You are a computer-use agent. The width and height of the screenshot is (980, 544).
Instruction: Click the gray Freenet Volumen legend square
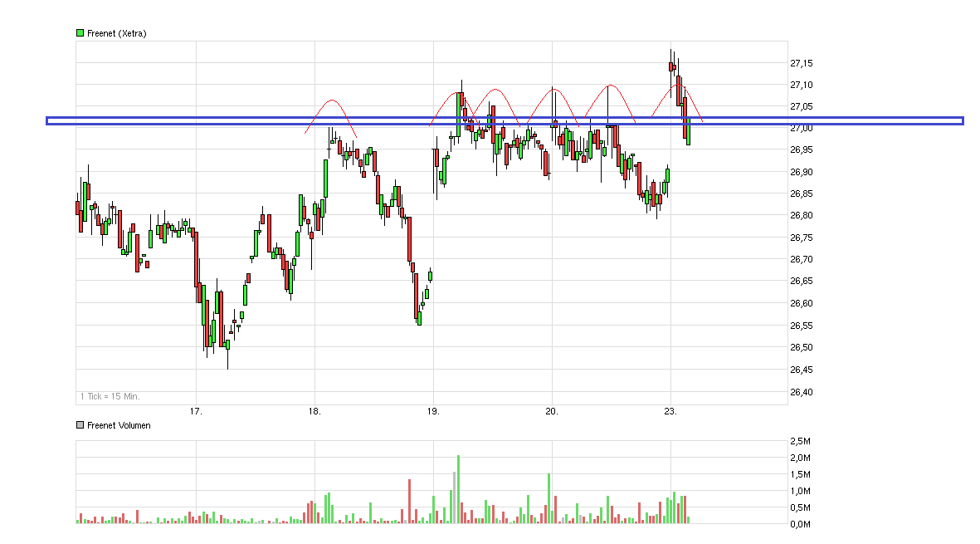80,425
